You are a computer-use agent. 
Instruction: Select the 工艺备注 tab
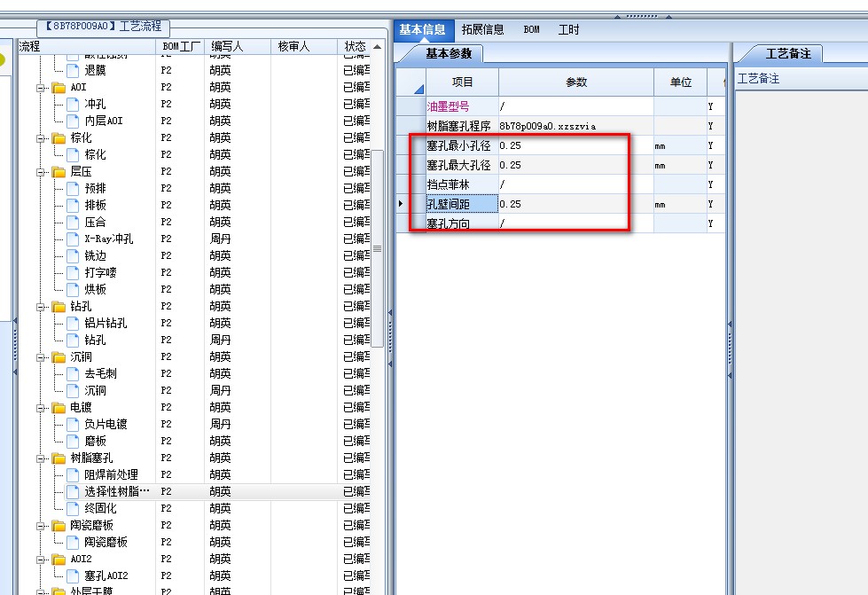tap(788, 54)
